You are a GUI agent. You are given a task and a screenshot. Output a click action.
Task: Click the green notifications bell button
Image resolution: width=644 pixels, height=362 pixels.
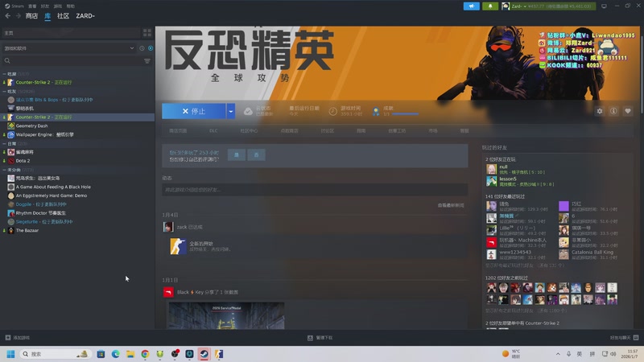(x=490, y=6)
